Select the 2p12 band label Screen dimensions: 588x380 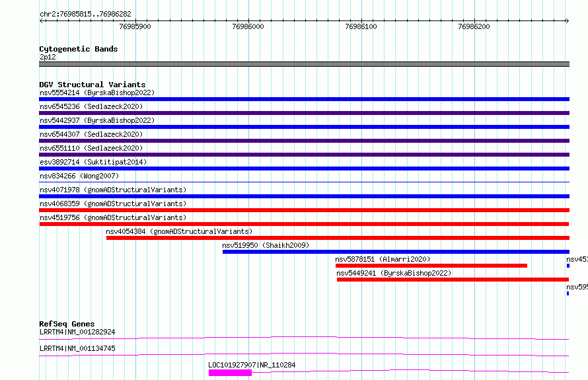[48, 57]
